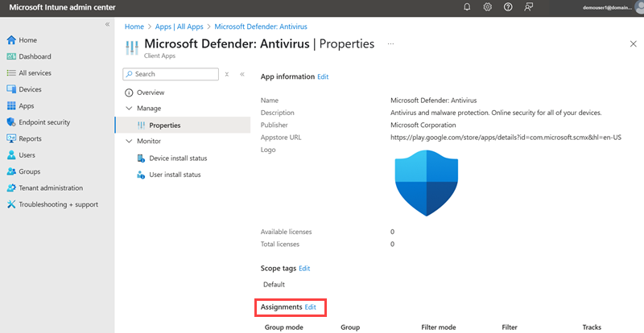Click the Users person icon
644x333 pixels.
tap(11, 155)
